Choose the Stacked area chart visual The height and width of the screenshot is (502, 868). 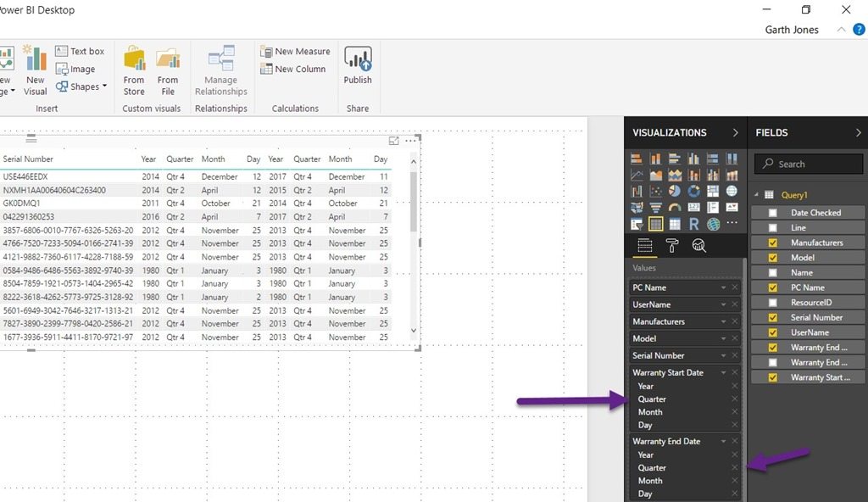click(x=674, y=176)
